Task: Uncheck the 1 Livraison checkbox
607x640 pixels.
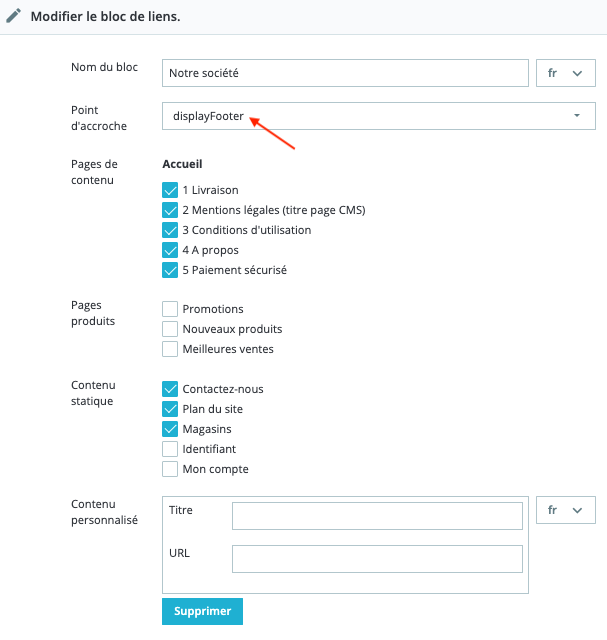Action: (170, 190)
